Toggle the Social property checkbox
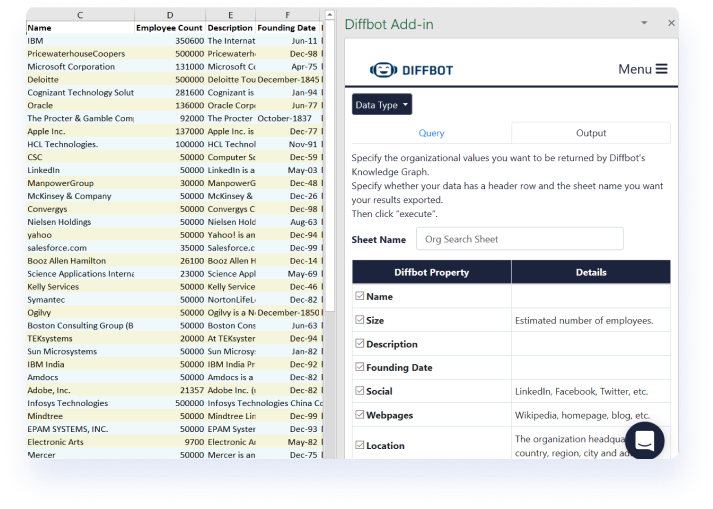 click(x=360, y=391)
